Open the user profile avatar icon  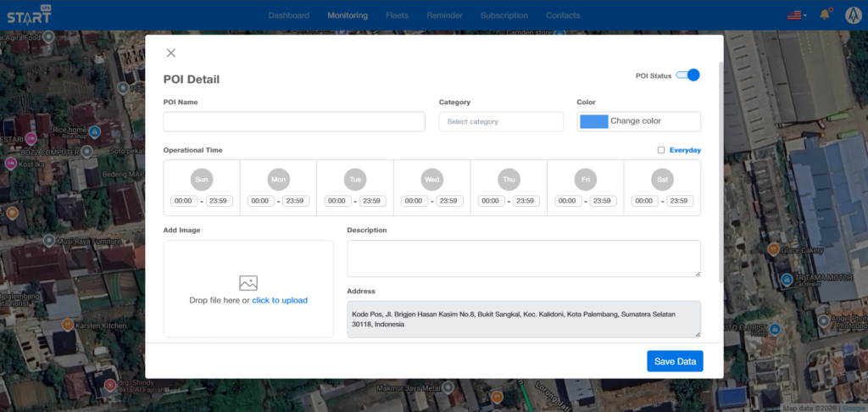853,14
